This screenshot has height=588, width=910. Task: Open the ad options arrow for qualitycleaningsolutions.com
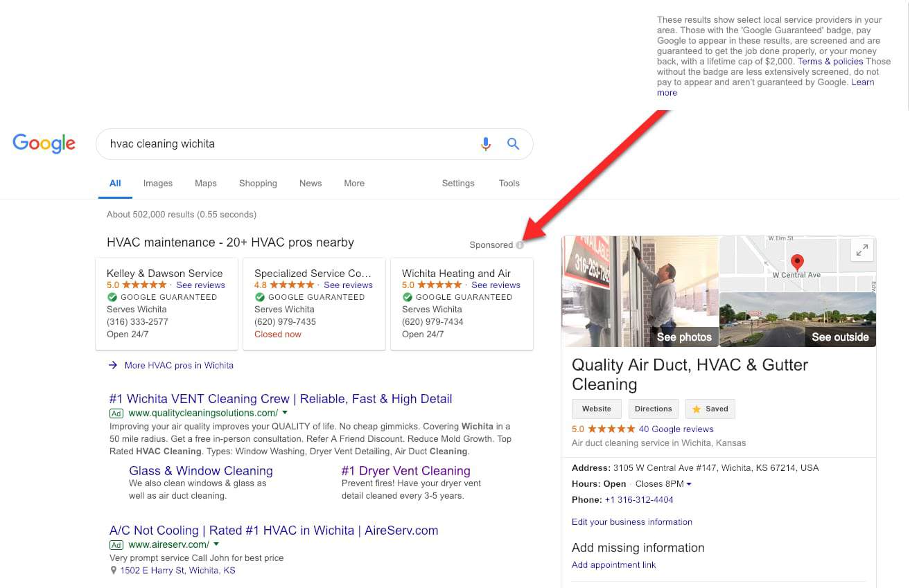pyautogui.click(x=283, y=413)
